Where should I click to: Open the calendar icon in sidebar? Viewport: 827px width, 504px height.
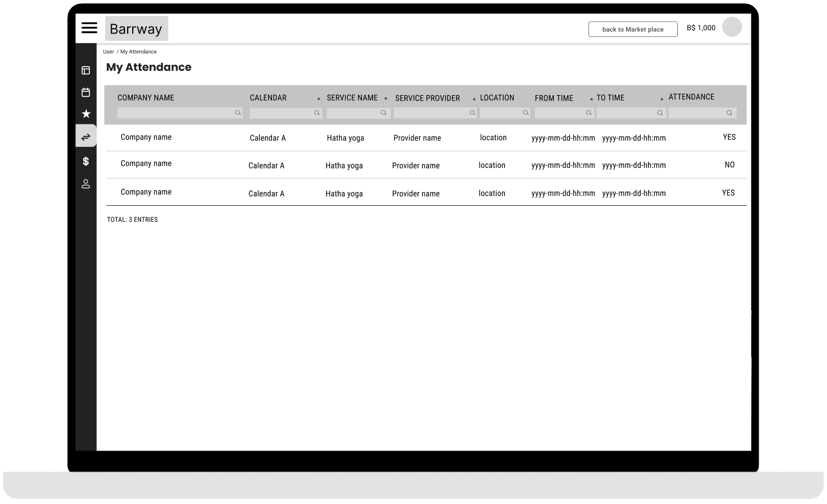click(86, 92)
